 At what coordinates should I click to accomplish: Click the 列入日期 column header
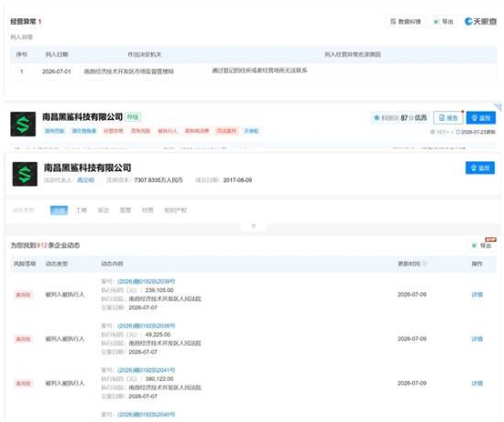coord(57,54)
